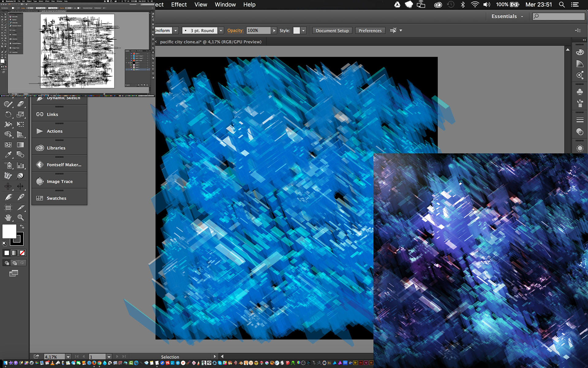This screenshot has width=588, height=368.
Task: Open the control bar panel menu
Action: 578,30
